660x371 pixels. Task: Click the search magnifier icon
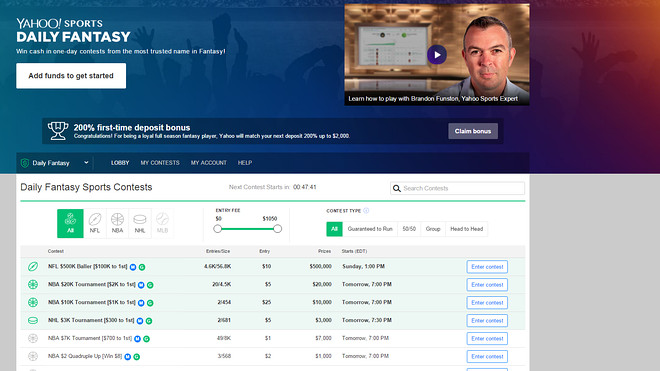click(397, 188)
